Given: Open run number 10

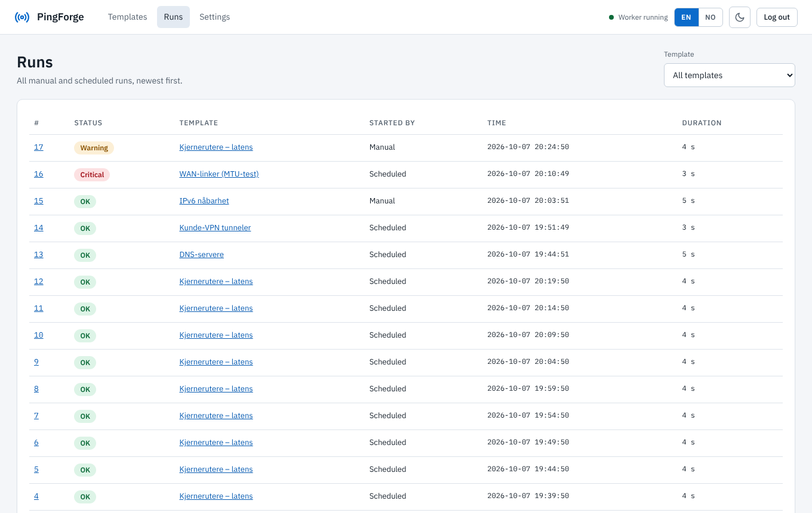Looking at the screenshot, I should [x=38, y=335].
